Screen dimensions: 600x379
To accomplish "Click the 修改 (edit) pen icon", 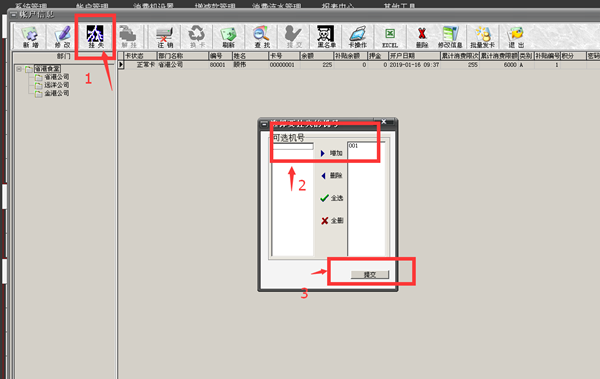I will point(62,37).
